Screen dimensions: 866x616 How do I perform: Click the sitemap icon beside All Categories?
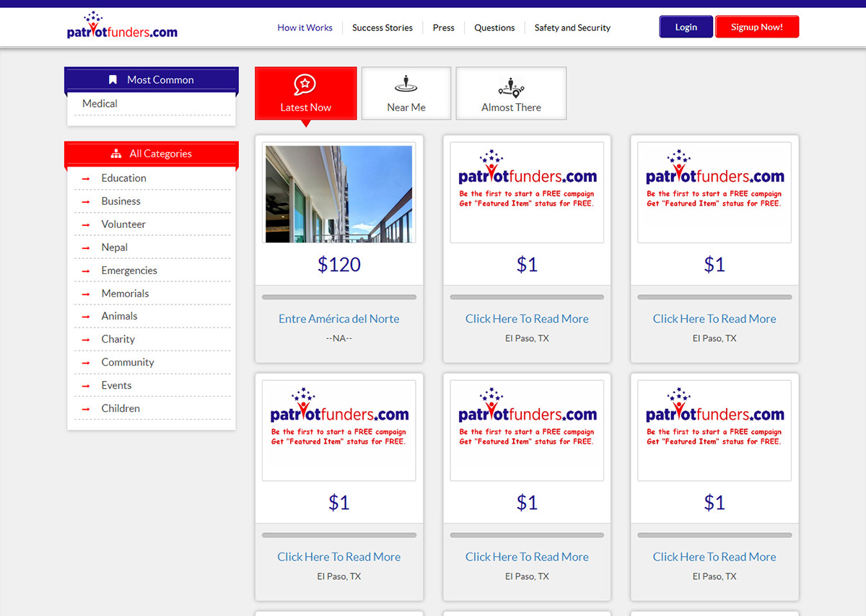click(116, 154)
